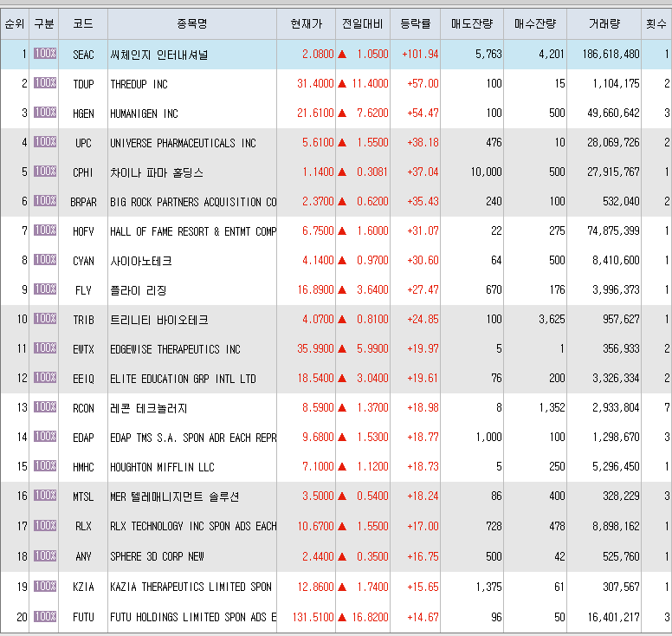The image size is (672, 636).
Task: Select MER 텔레매니지먼트 솔루션 name
Action: coord(174,496)
